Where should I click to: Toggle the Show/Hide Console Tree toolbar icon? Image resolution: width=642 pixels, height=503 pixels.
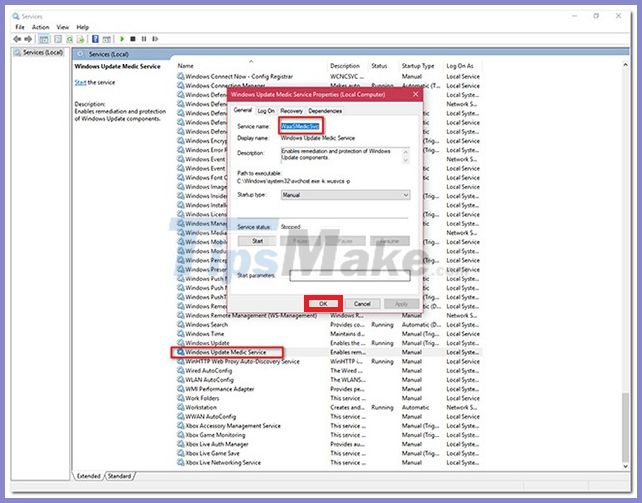pos(43,39)
